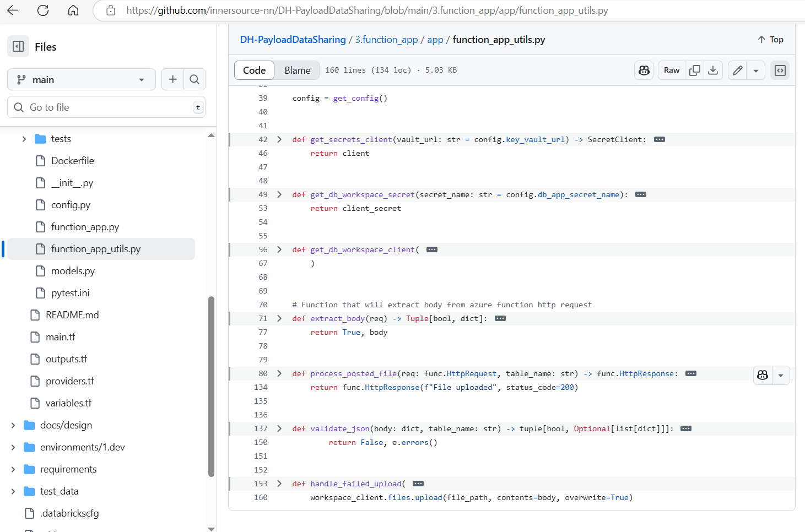Screen dimensions: 805x532
Task: Open .databrickscfg in the file tree
Action: pos(69,513)
